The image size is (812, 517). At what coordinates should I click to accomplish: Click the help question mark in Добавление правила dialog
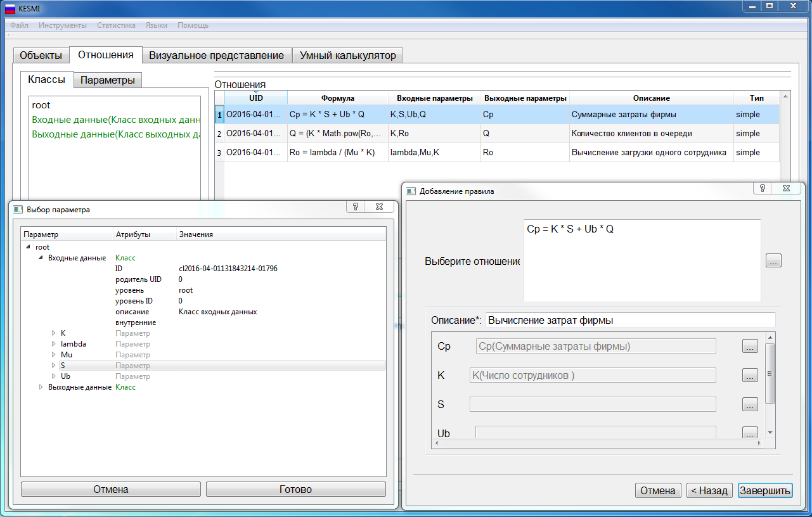[763, 189]
